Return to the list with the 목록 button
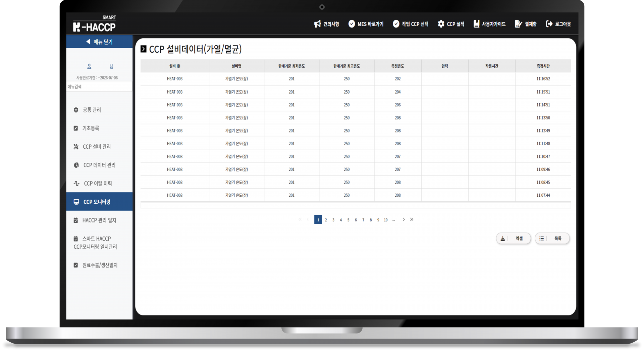644x351 pixels. coord(552,239)
